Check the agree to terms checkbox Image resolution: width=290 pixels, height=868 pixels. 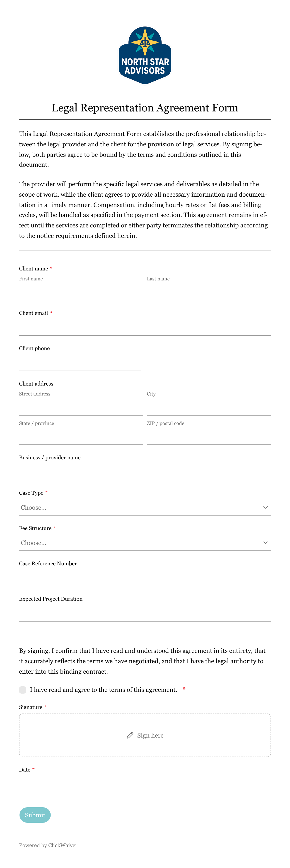point(23,690)
